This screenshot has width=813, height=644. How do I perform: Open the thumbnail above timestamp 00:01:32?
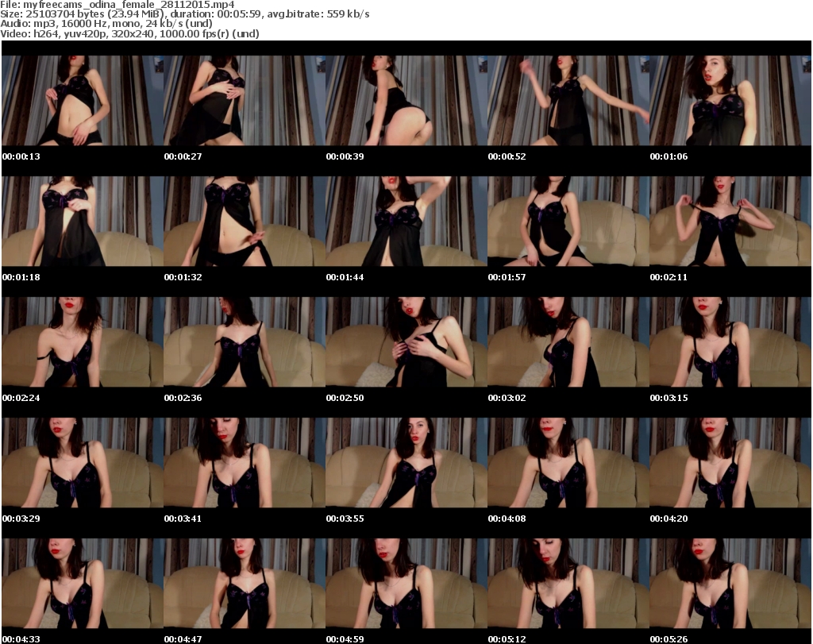point(245,222)
